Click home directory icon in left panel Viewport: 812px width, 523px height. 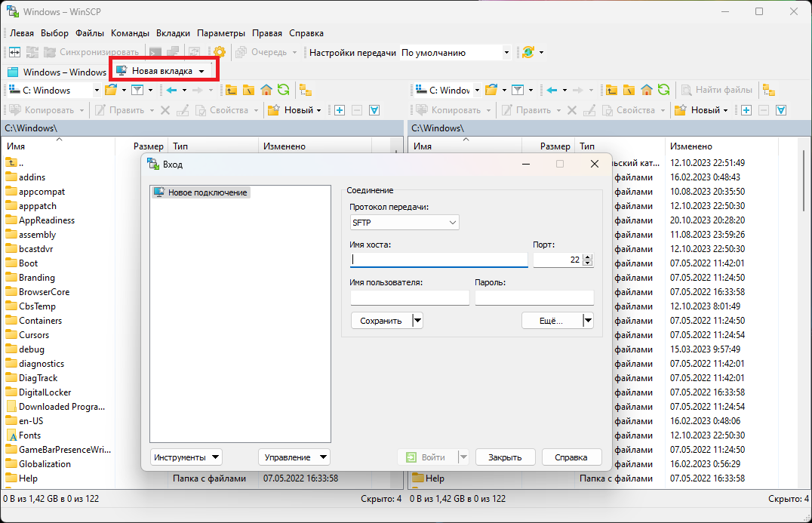click(266, 90)
